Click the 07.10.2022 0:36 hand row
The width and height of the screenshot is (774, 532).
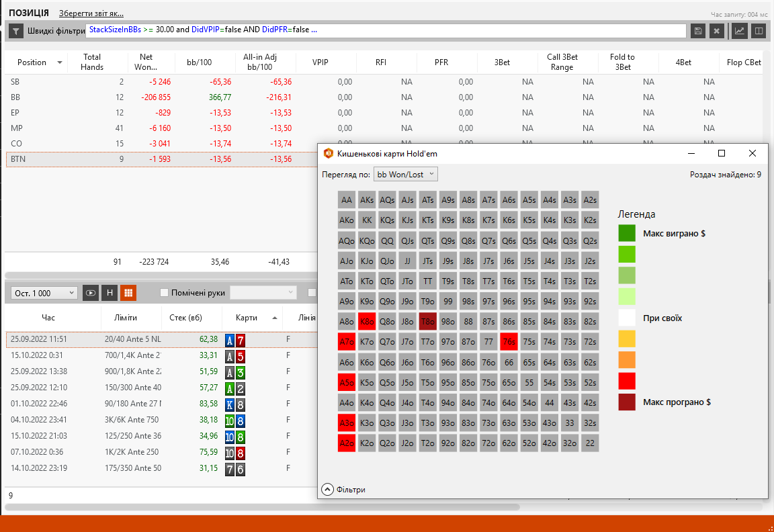pos(161,452)
